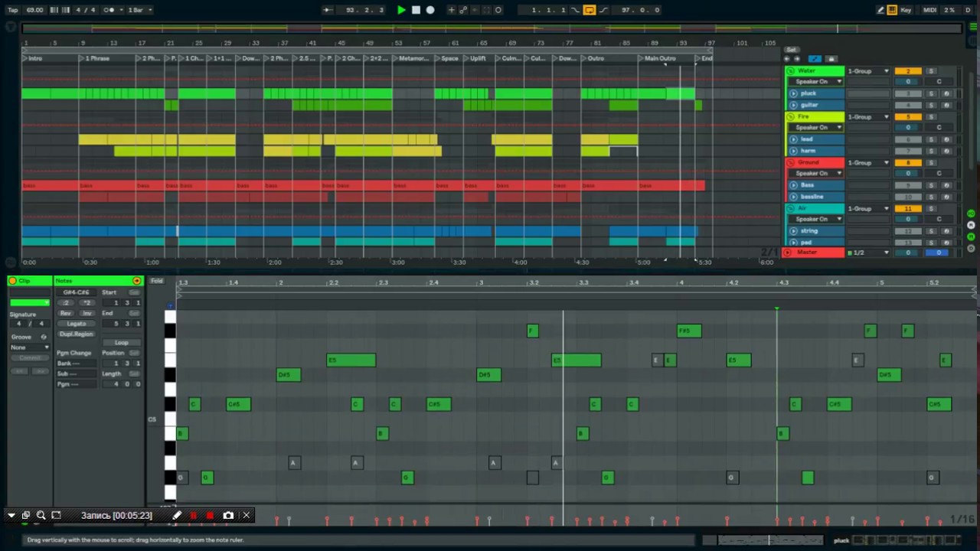Image resolution: width=980 pixels, height=551 pixels.
Task: Jump to previous locator arrow
Action: point(786,59)
